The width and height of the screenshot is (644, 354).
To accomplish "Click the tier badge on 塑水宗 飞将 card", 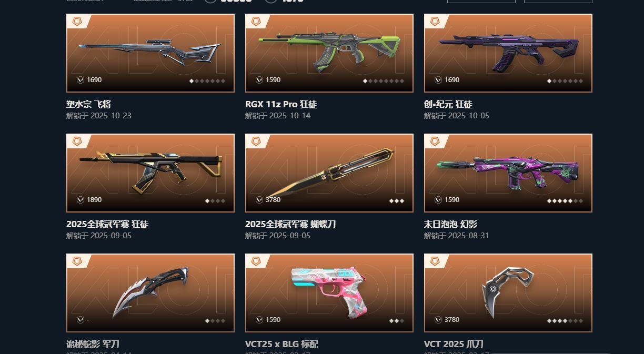I will tap(77, 22).
